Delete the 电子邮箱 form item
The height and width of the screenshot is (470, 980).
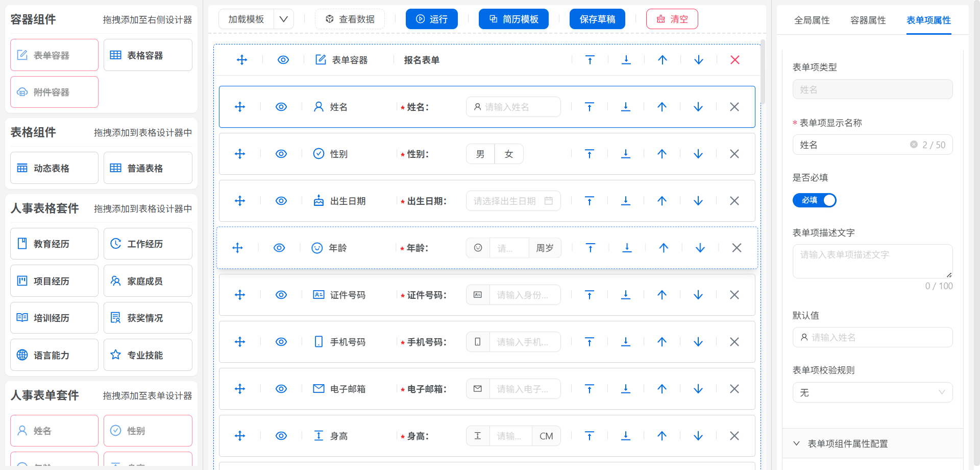734,389
